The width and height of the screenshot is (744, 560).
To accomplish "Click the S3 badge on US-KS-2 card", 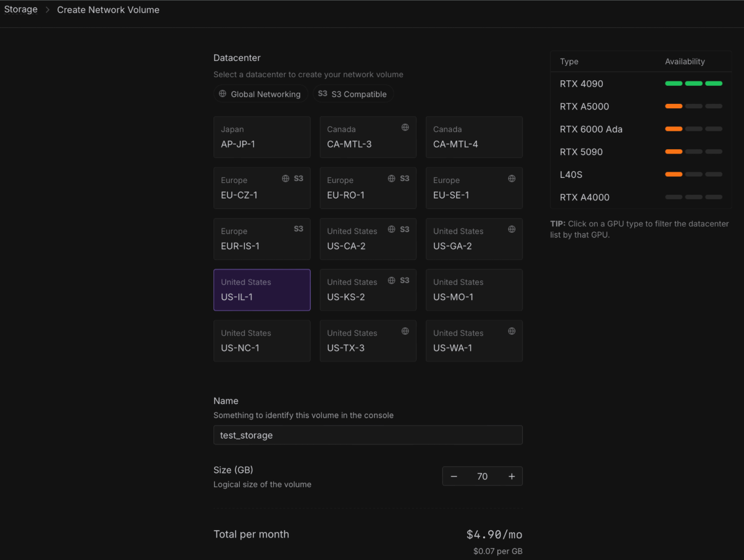I will click(x=405, y=281).
